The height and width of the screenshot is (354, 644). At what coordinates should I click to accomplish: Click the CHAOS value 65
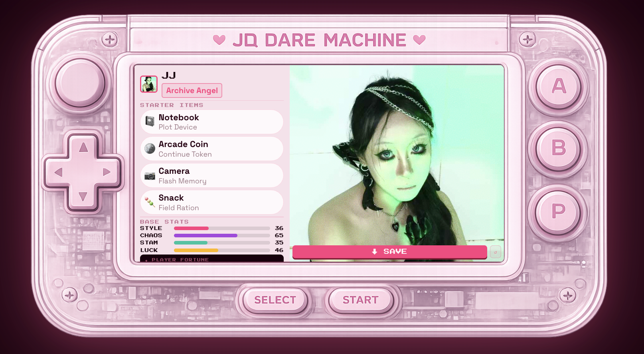pyautogui.click(x=279, y=236)
